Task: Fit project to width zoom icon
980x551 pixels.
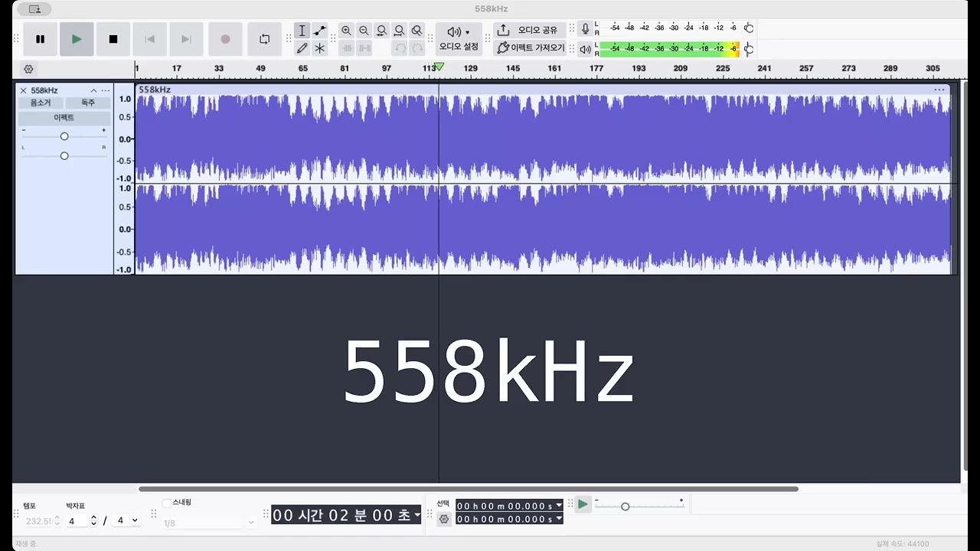Action: pos(399,31)
